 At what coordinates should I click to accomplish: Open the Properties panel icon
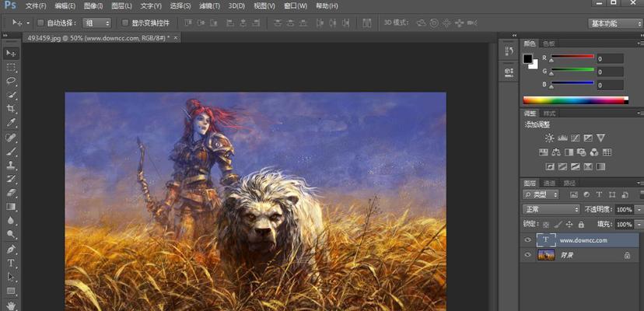[509, 72]
